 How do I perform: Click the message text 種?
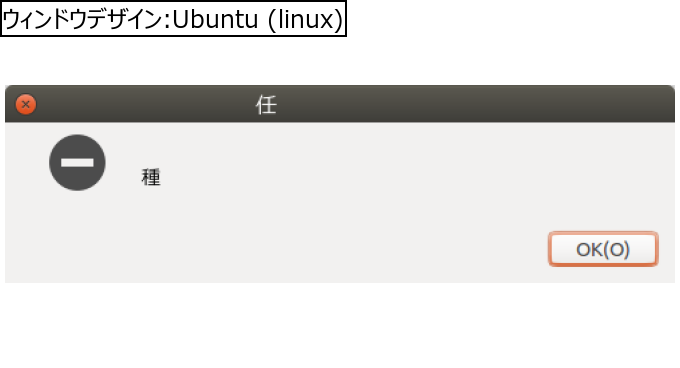point(151,177)
